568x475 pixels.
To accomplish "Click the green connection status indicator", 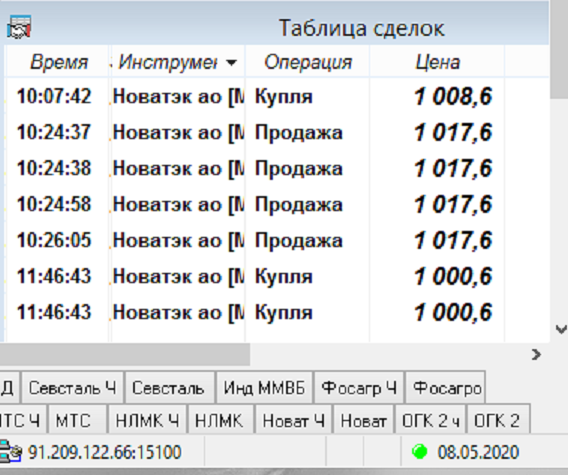I will point(419,452).
